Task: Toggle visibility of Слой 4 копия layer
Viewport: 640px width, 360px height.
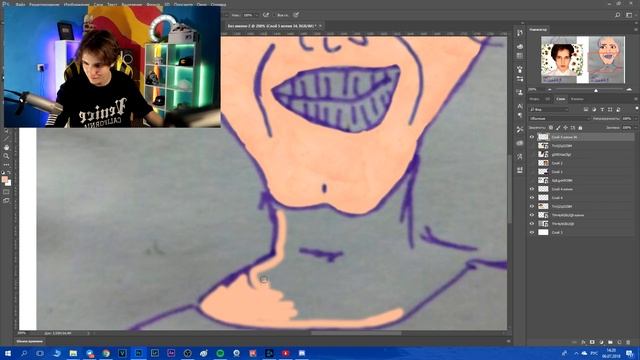Action: 532,189
